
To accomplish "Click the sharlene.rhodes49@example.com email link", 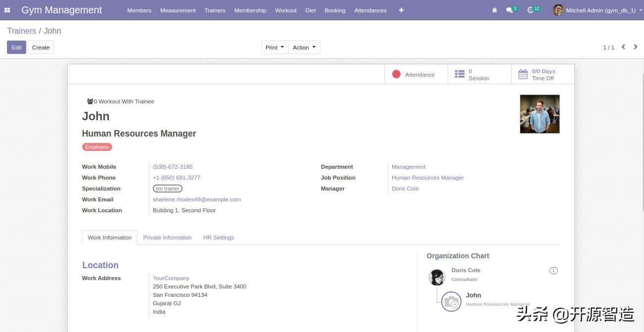I will 196,199.
